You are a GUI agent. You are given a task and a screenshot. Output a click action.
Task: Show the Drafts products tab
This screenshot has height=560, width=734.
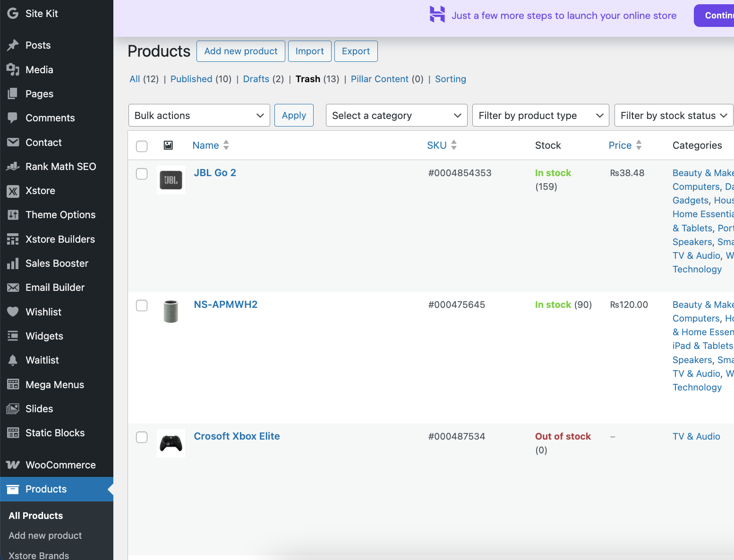pyautogui.click(x=256, y=79)
